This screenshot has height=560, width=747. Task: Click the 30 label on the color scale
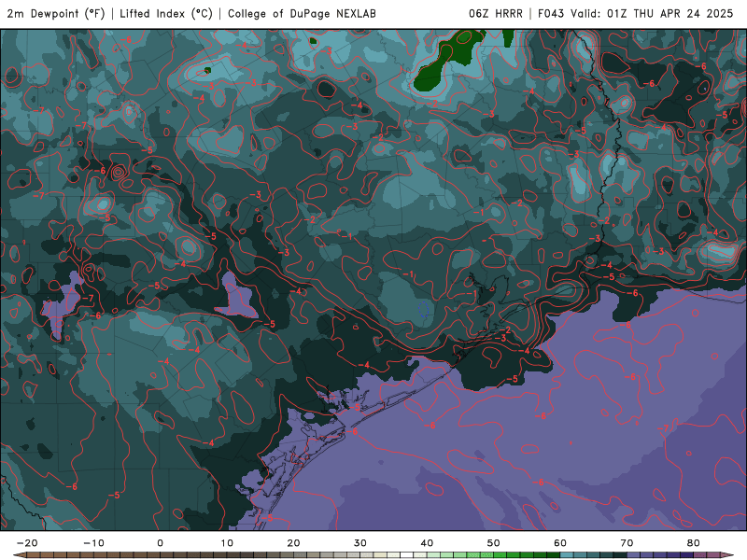coord(360,543)
